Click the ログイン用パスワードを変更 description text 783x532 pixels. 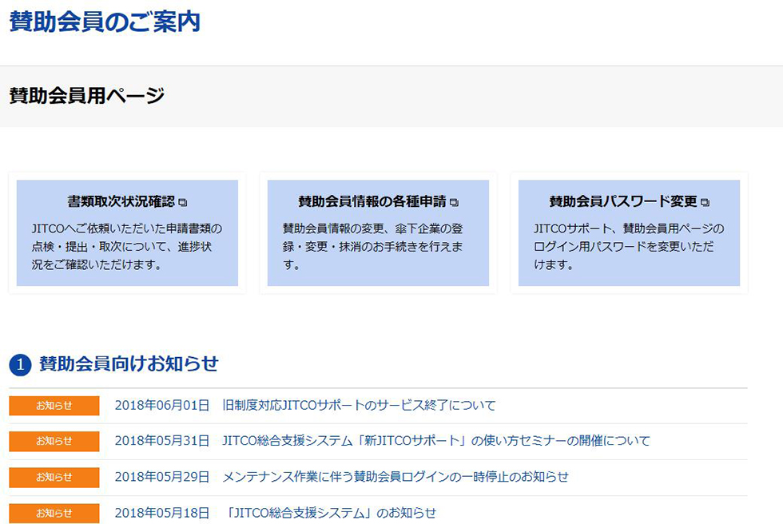click(629, 247)
